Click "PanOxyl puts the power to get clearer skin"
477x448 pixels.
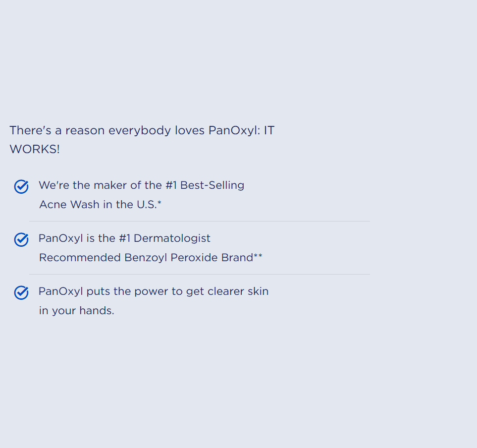click(x=154, y=291)
